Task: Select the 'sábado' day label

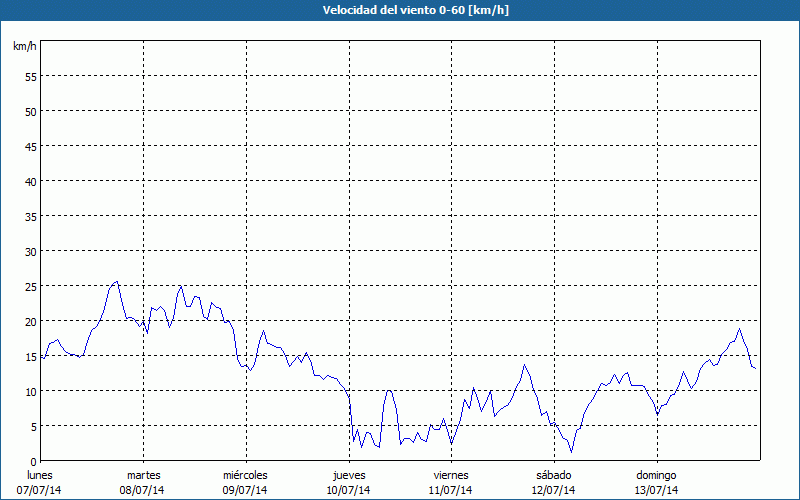Action: (x=553, y=475)
